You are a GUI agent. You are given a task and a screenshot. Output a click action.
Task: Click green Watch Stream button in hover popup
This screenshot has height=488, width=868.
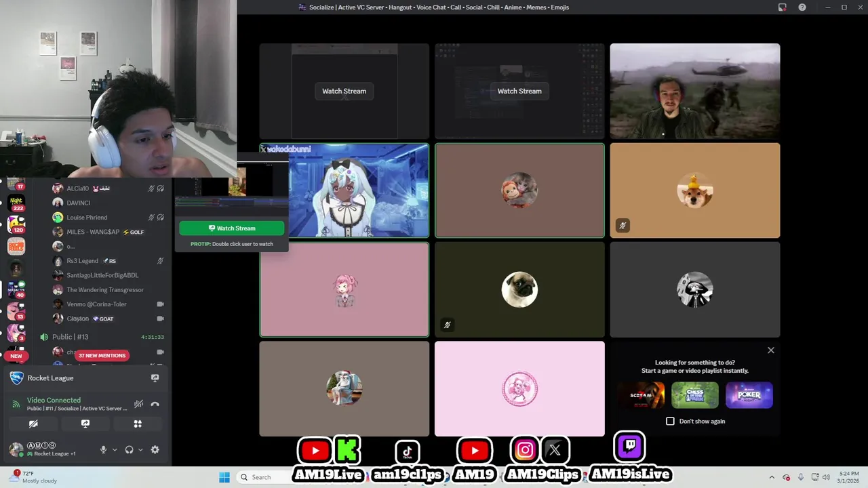point(232,228)
